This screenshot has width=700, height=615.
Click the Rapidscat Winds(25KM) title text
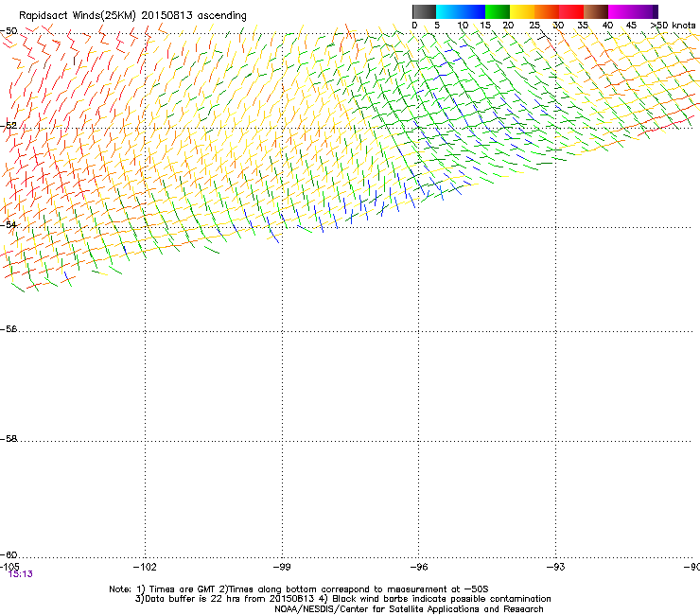78,16
